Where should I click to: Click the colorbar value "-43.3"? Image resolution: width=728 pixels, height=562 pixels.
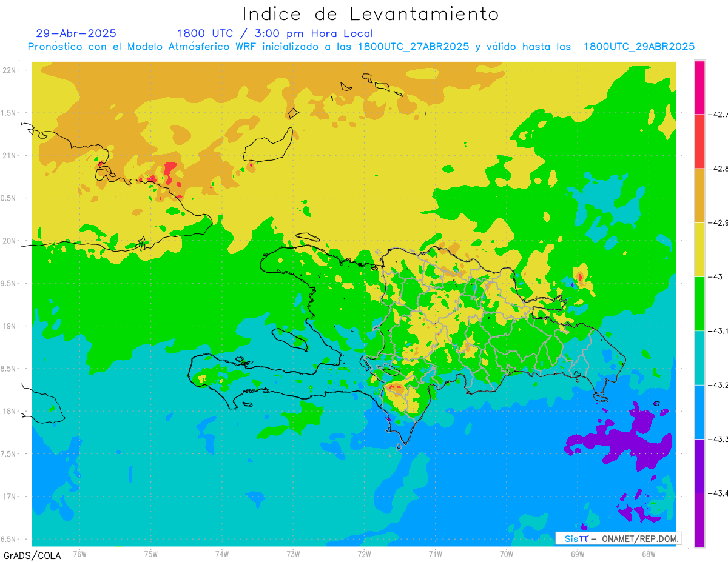(718, 439)
